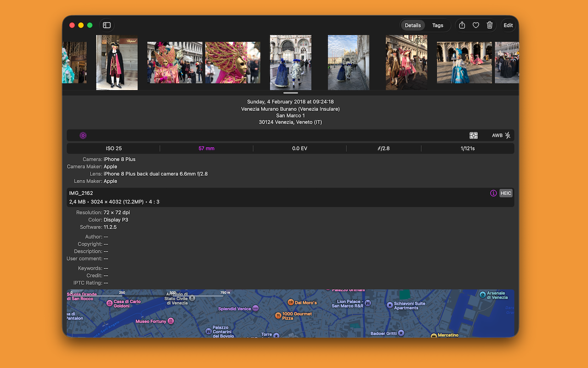
Task: Click the Camera value iPhone 8 Plus
Action: pyautogui.click(x=119, y=159)
